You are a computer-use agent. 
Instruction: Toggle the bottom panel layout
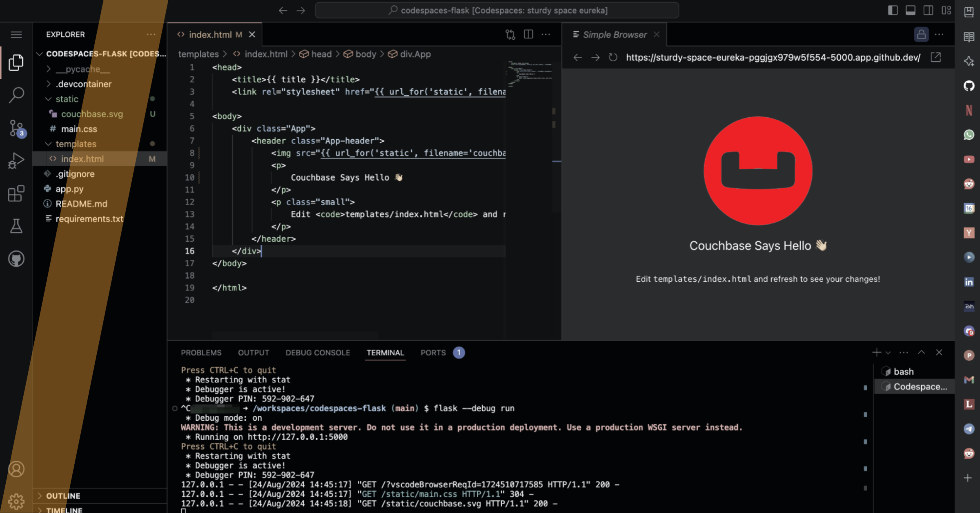tap(911, 11)
